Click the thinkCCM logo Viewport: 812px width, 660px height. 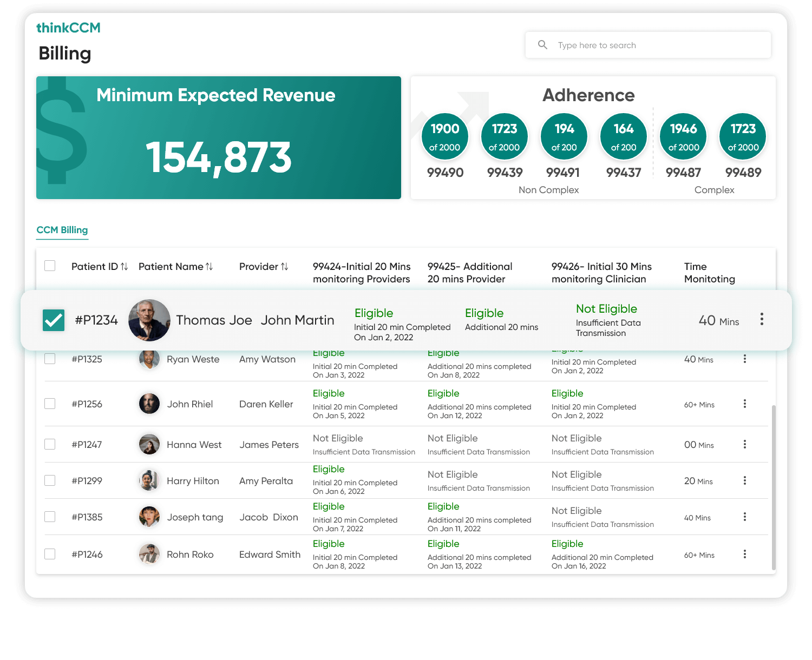[x=69, y=28]
